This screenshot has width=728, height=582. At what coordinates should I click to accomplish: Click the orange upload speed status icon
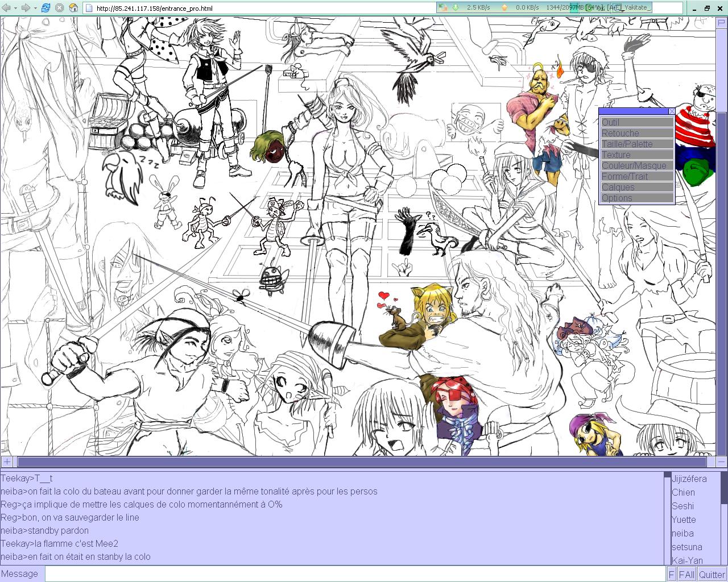coord(503,8)
